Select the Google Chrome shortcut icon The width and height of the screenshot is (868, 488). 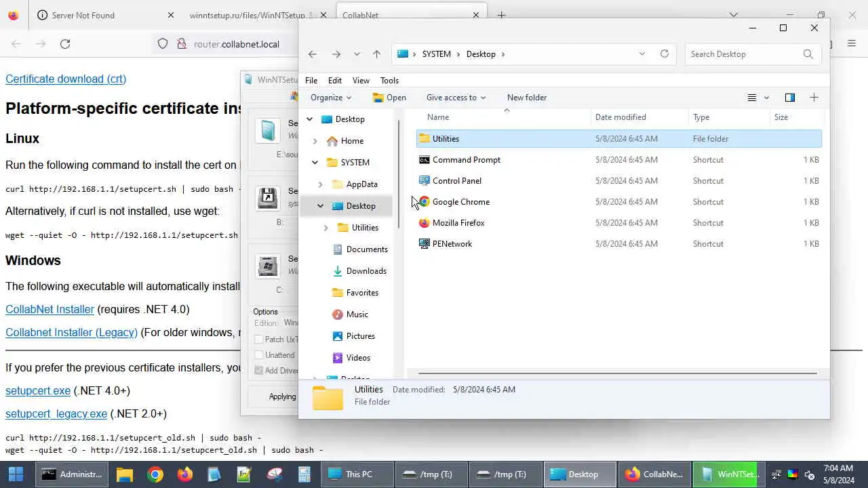point(425,202)
